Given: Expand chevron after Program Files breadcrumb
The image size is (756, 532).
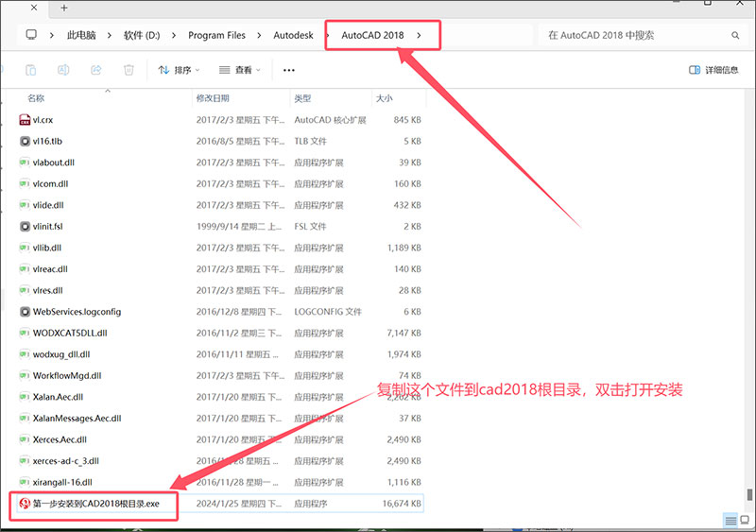Looking at the screenshot, I should pyautogui.click(x=259, y=35).
